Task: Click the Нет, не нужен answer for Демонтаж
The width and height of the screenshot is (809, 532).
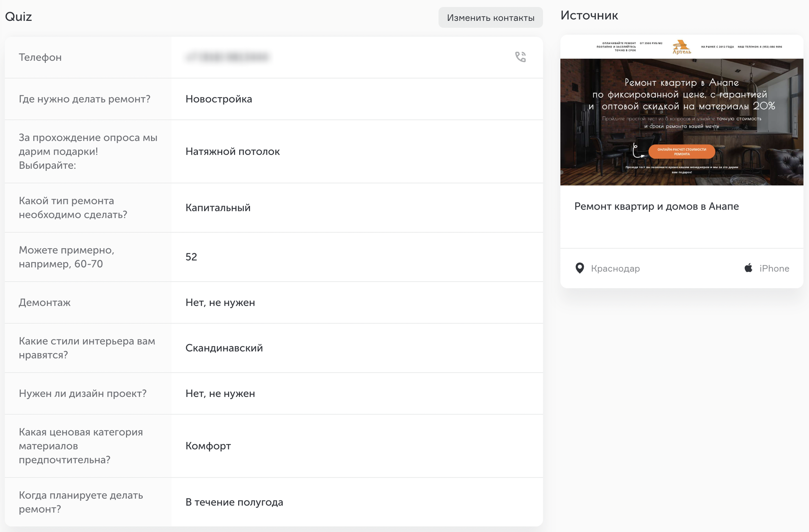Action: (220, 302)
